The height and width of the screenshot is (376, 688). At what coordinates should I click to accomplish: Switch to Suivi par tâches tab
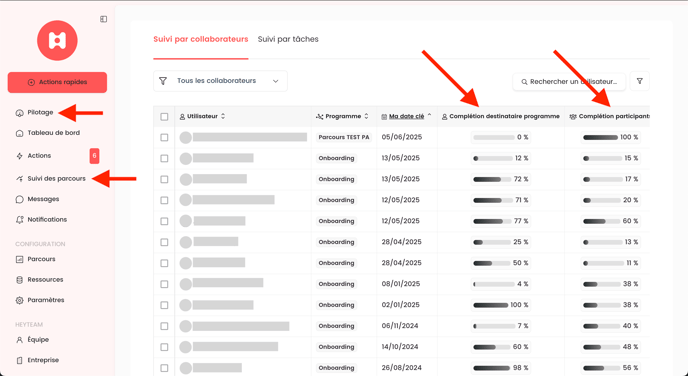click(288, 39)
